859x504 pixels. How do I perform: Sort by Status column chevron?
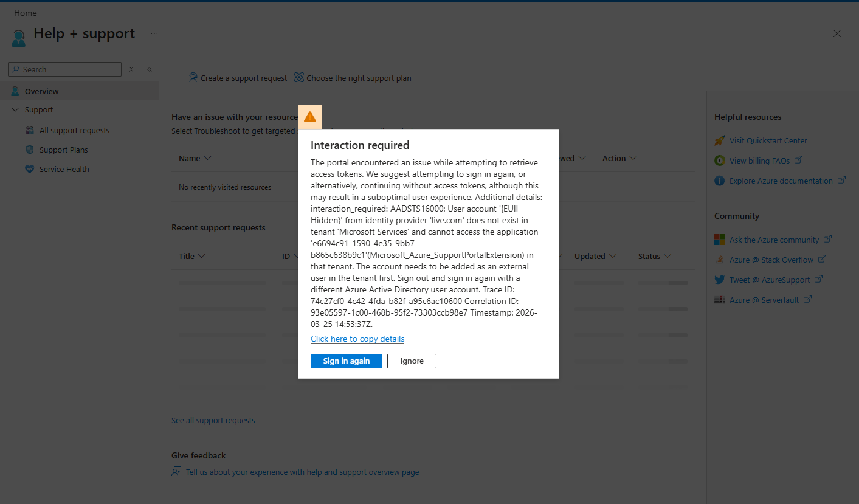668,256
